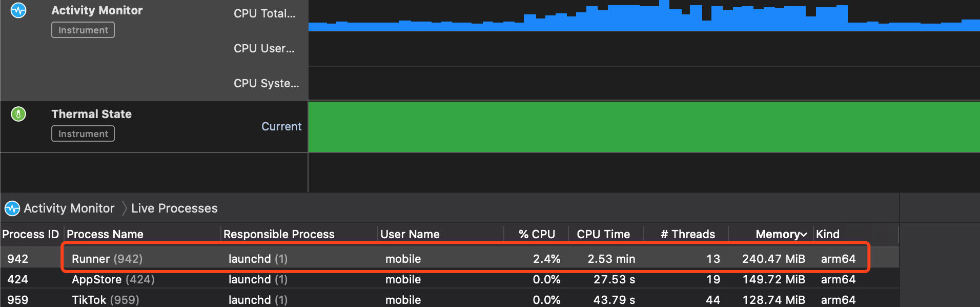This screenshot has height=307, width=980.
Task: Click the Instrument badge under Activity Monitor
Action: [x=83, y=30]
